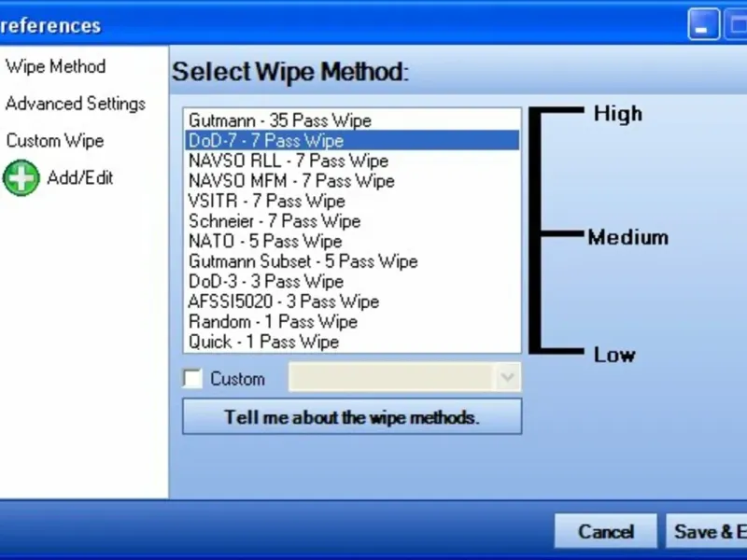Select DoD-3 - 3 Pass Wipe
Screen dimensions: 747x560
[352, 282]
